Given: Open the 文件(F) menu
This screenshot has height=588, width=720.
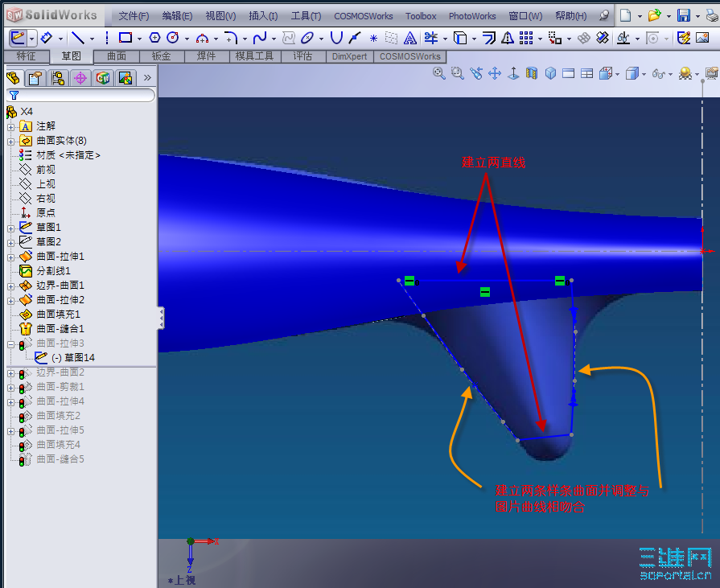Looking at the screenshot, I should (134, 16).
